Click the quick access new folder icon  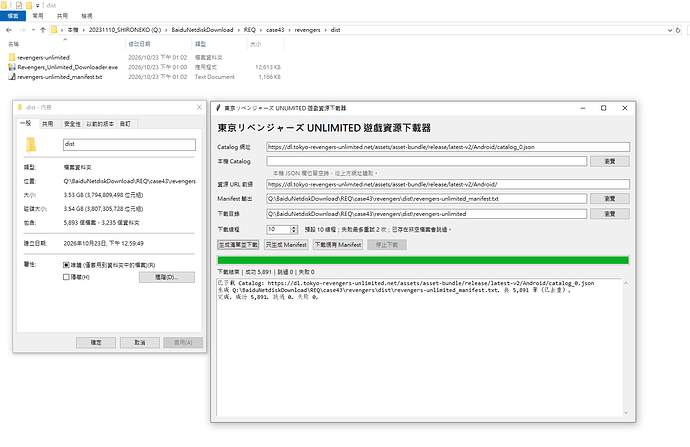[x=29, y=5]
